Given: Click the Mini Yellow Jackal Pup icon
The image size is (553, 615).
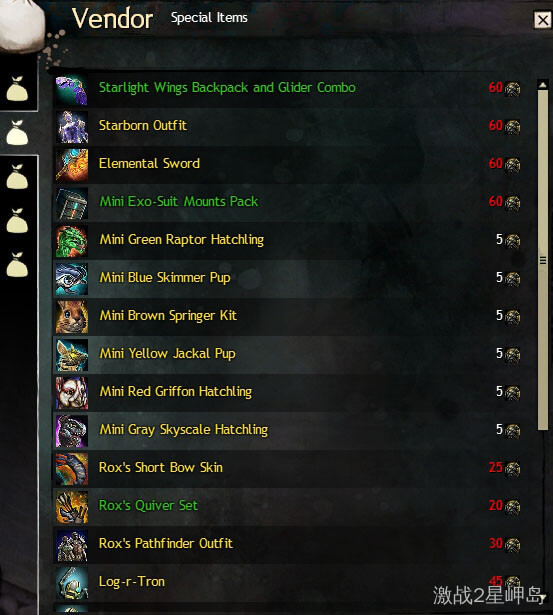Looking at the screenshot, I should pyautogui.click(x=72, y=355).
